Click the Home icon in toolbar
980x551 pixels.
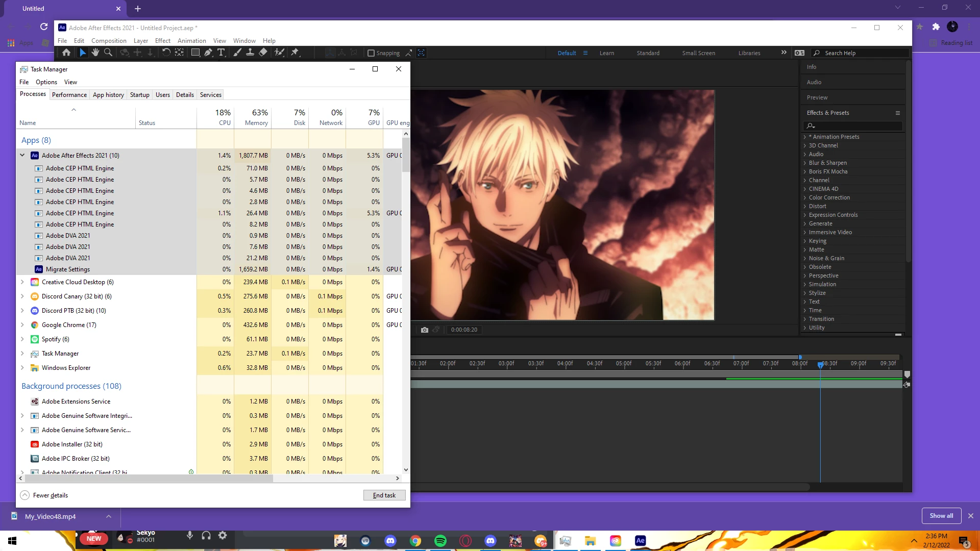pyautogui.click(x=66, y=53)
